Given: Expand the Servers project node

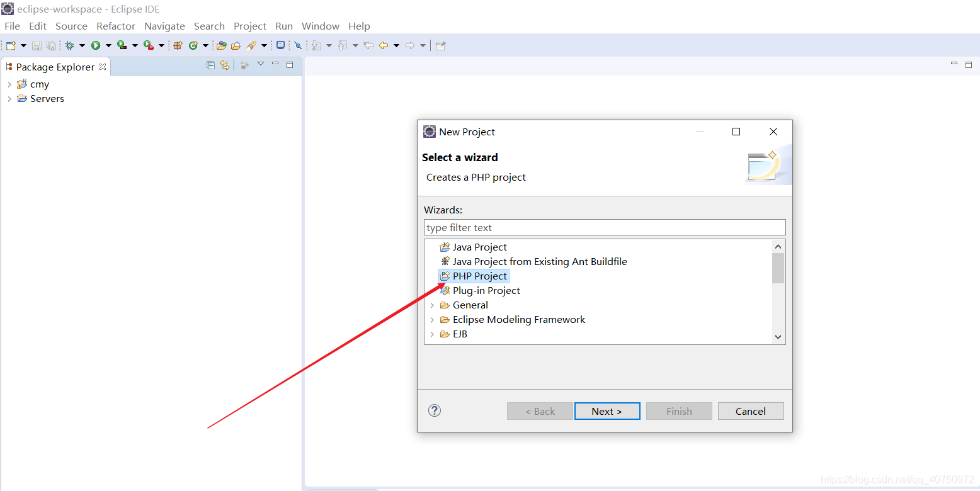Looking at the screenshot, I should click(x=9, y=99).
